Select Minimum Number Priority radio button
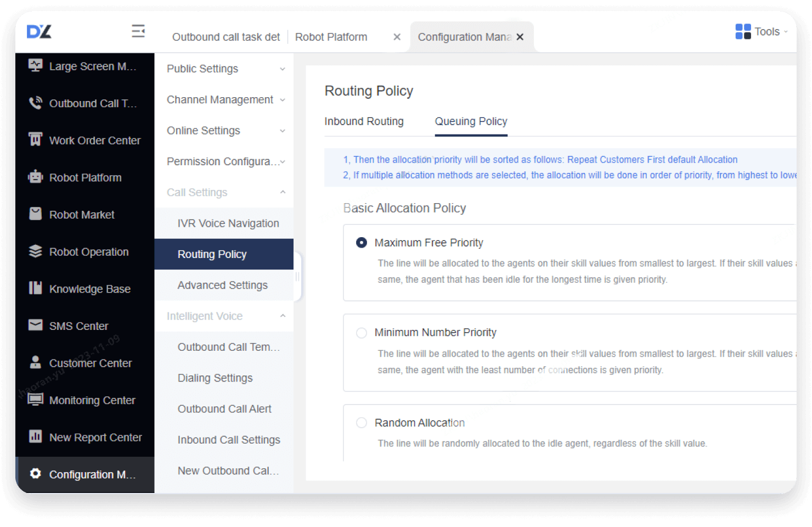This screenshot has width=812, height=527. (362, 333)
